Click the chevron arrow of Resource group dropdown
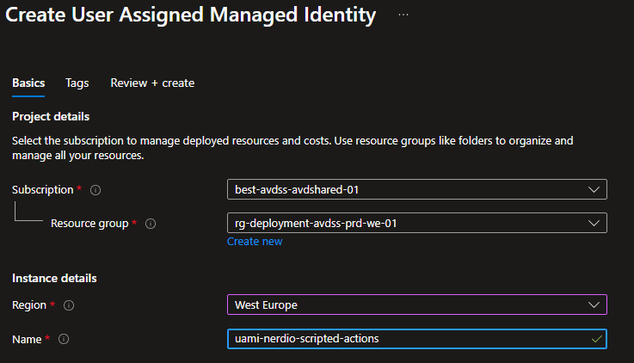Screen dimensions: 634x363 coord(594,223)
